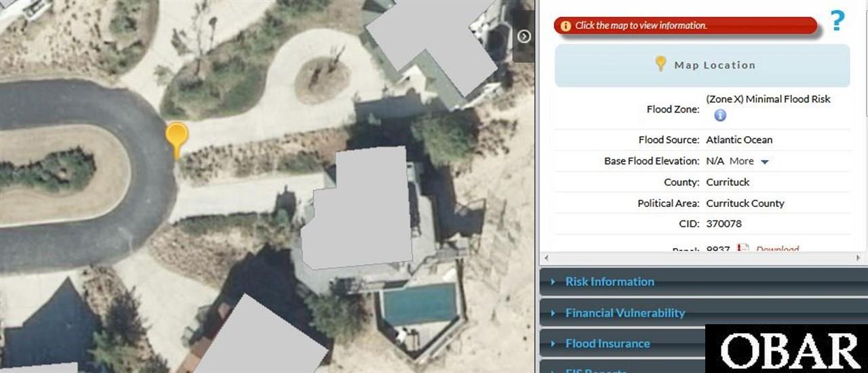Open the More dropdown for Base Flood Elevation

point(749,161)
